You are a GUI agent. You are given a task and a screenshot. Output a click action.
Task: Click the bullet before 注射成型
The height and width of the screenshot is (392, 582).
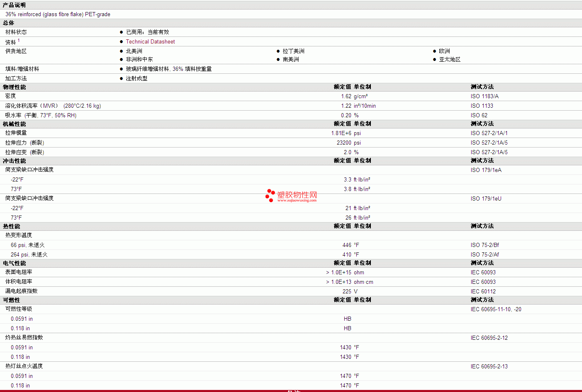(x=121, y=79)
